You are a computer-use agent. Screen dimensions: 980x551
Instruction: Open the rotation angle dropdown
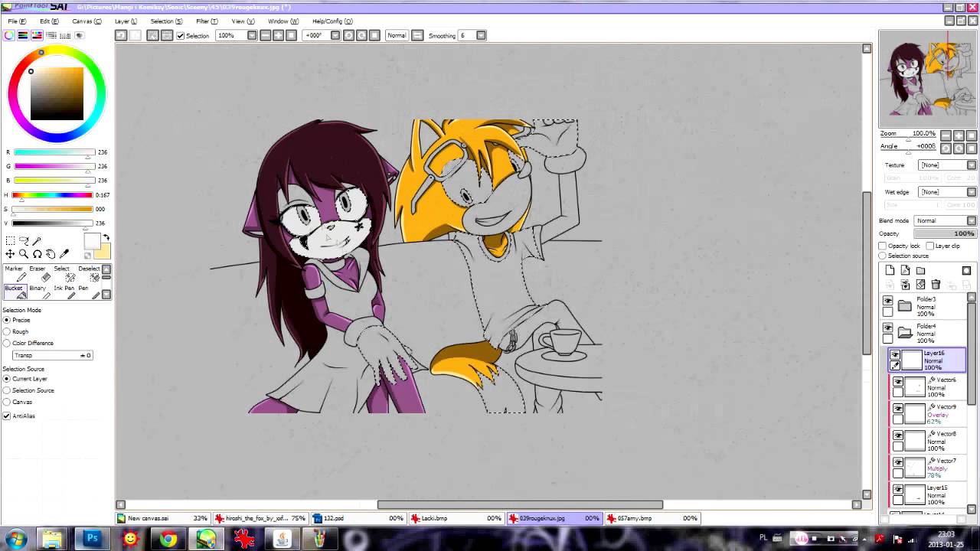point(335,35)
